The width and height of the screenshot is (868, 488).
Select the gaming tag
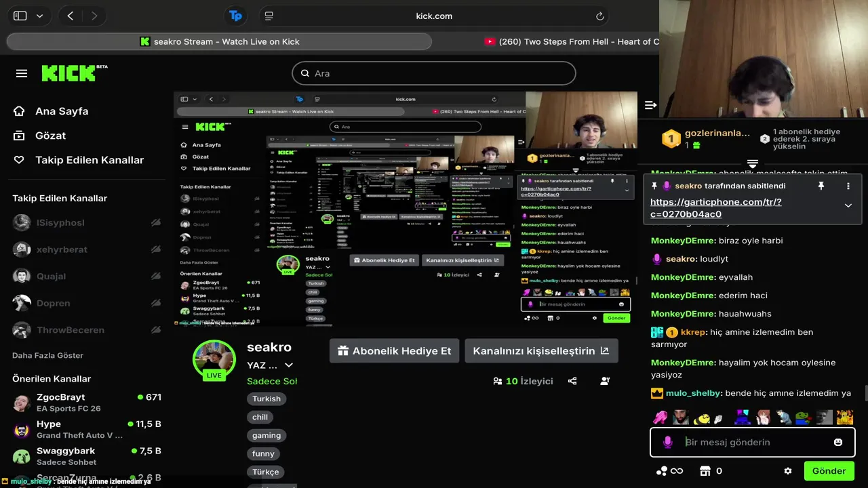point(267,436)
